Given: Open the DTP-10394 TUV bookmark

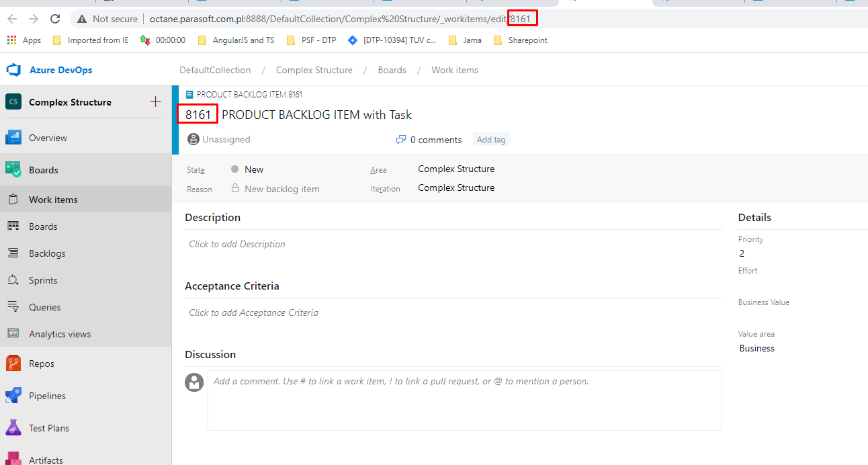Looking at the screenshot, I should click(392, 40).
